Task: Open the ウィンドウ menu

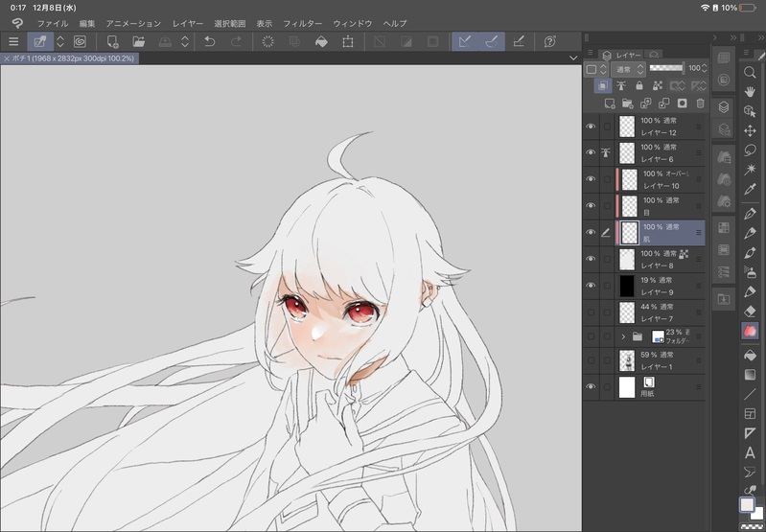Action: (352, 23)
